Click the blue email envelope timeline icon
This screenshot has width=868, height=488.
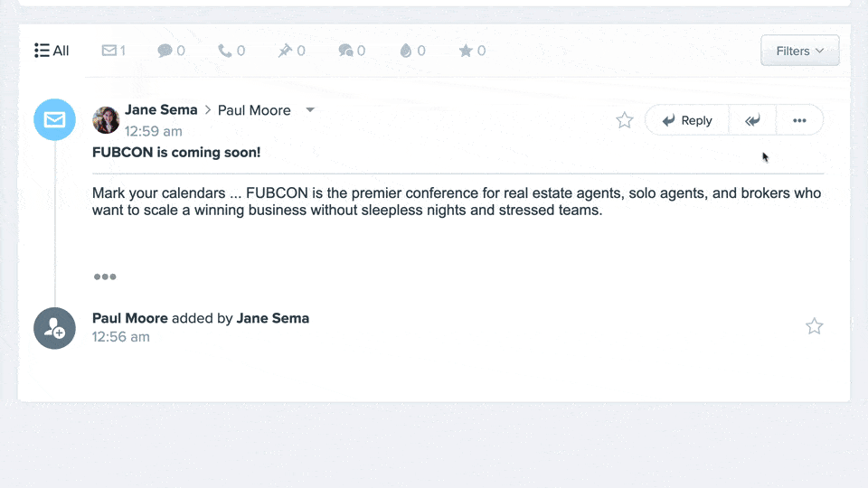click(x=54, y=119)
